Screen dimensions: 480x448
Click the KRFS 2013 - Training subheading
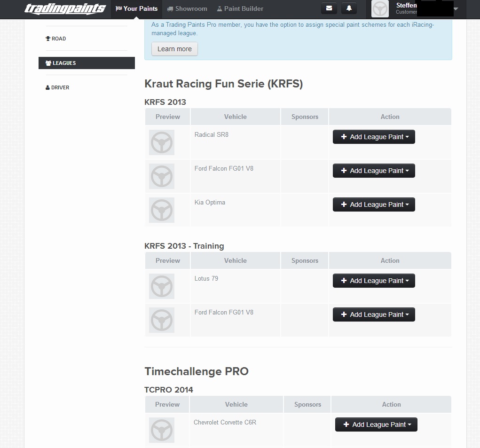point(184,246)
